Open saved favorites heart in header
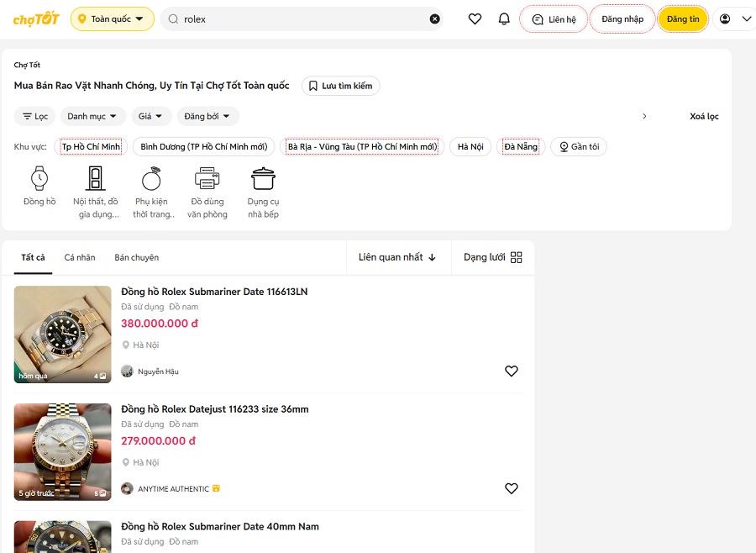 [x=475, y=18]
